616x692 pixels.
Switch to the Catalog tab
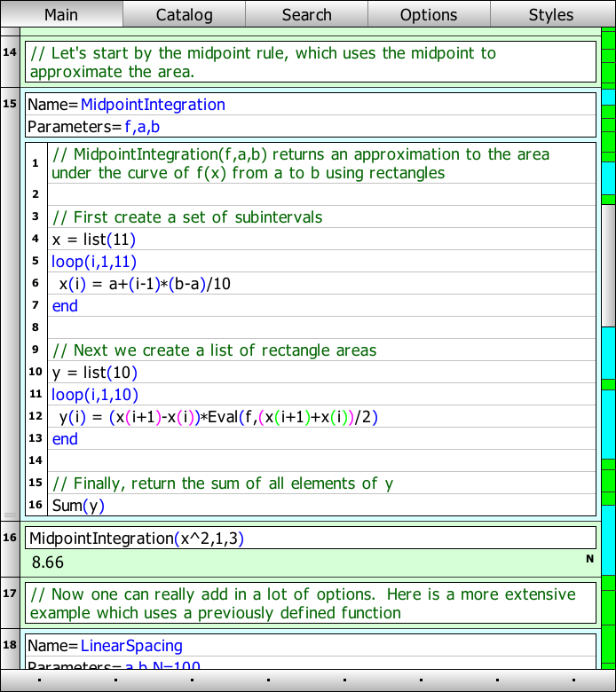tap(184, 14)
